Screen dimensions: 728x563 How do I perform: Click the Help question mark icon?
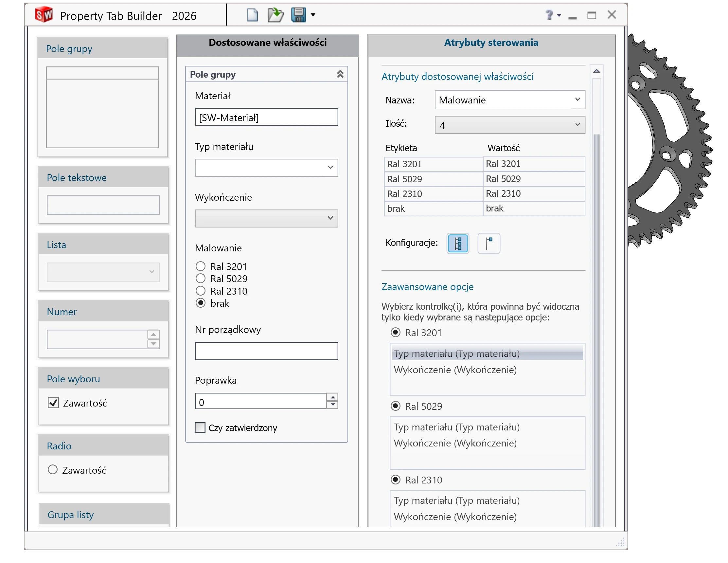(549, 15)
